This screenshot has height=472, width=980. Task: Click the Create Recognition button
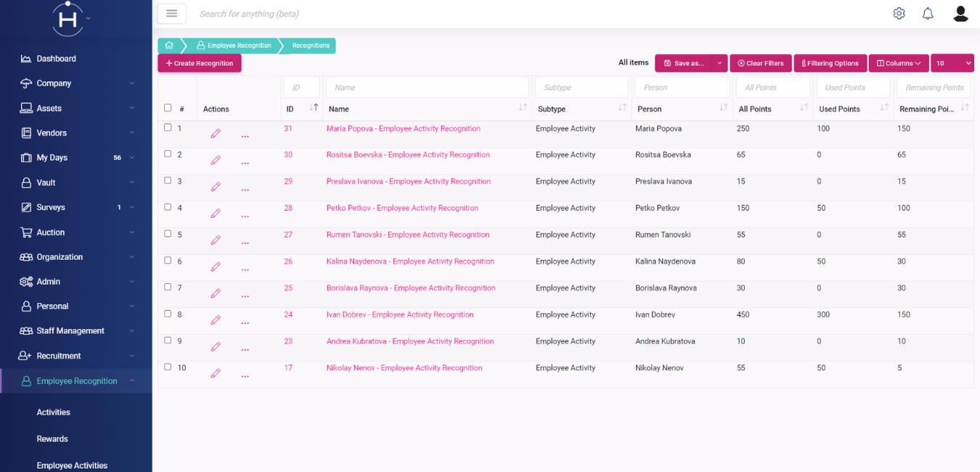pos(200,63)
